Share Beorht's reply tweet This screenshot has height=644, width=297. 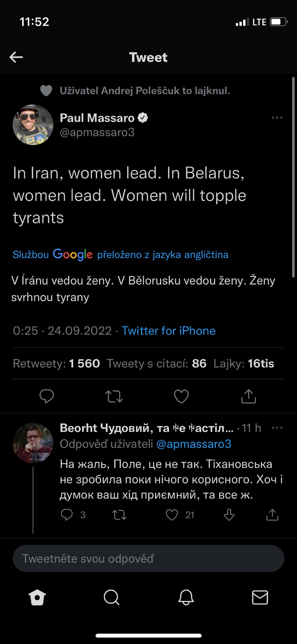pos(272,515)
